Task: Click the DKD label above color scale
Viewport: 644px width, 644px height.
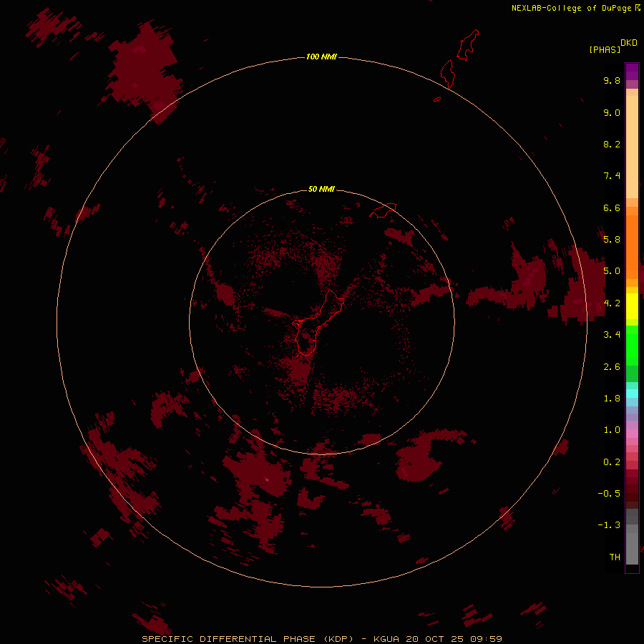Action: tap(629, 43)
